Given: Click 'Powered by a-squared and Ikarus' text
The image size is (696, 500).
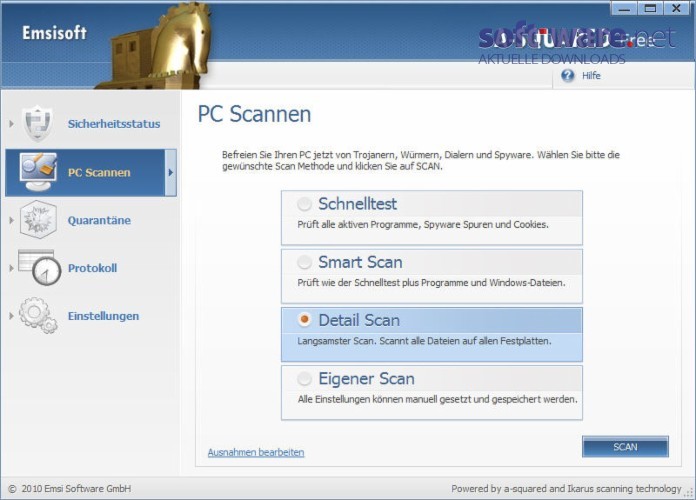Looking at the screenshot, I should point(566,489).
